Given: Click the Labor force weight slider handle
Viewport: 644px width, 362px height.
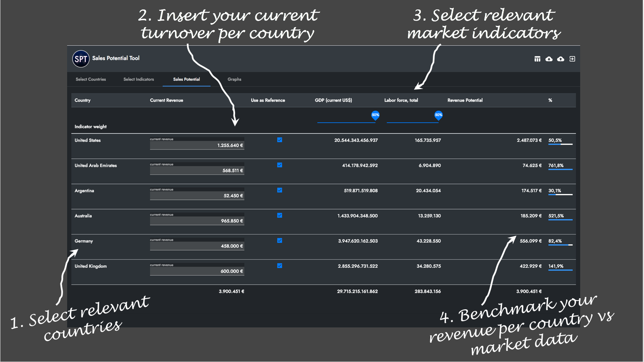Looking at the screenshot, I should pos(439,115).
